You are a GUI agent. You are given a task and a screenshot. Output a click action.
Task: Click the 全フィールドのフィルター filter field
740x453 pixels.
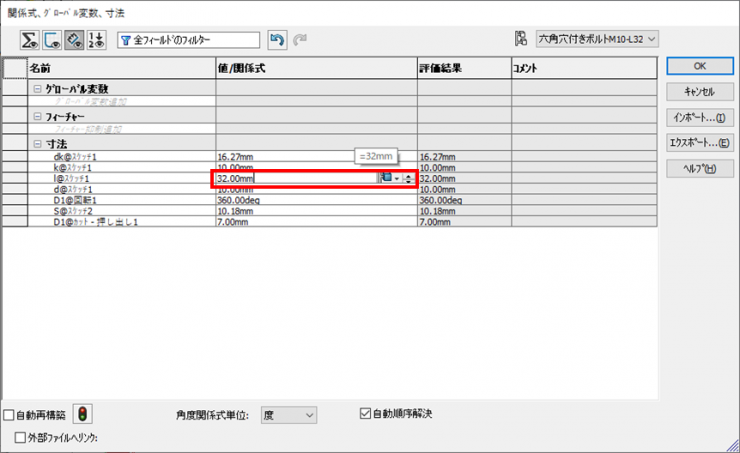pyautogui.click(x=190, y=40)
